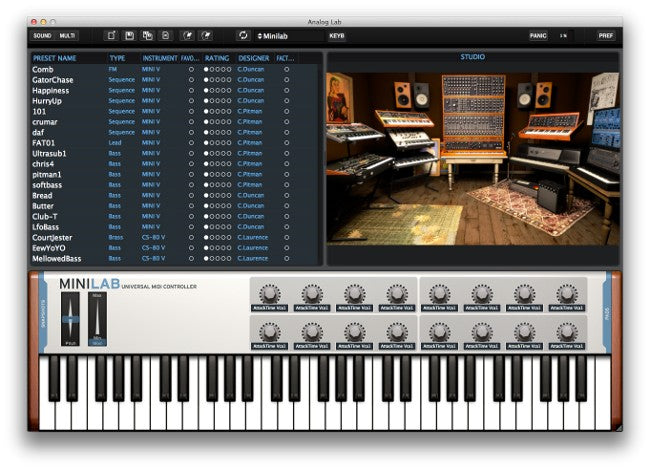
Task: Open the Minilab controller dropdown
Action: click(289, 36)
